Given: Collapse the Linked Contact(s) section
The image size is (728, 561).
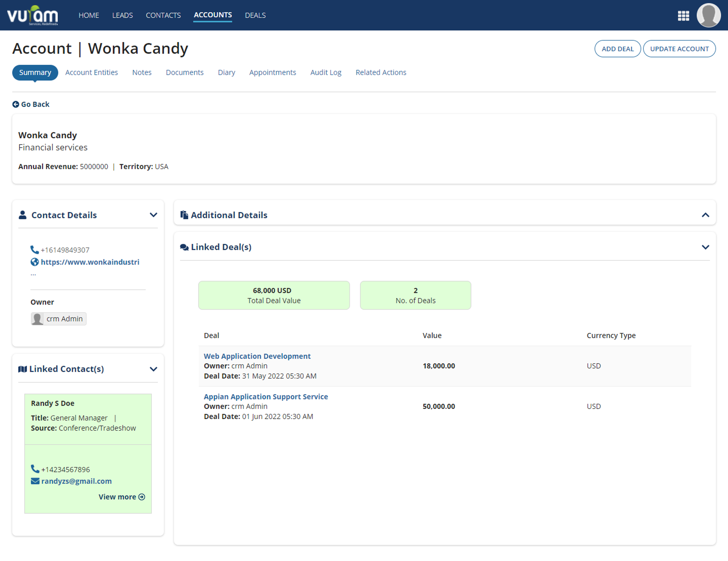Looking at the screenshot, I should [x=153, y=369].
